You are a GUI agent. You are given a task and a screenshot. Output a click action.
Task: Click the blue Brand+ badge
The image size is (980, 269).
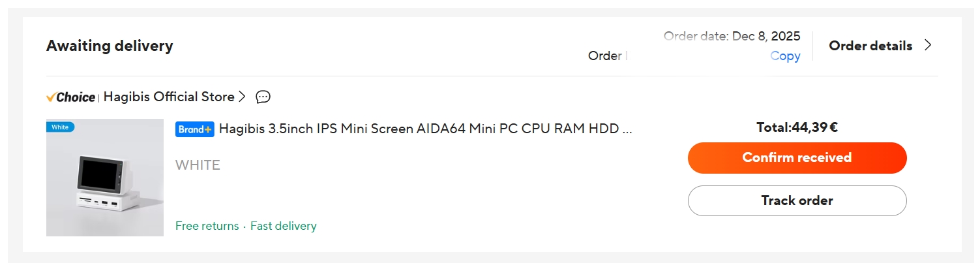coord(194,129)
